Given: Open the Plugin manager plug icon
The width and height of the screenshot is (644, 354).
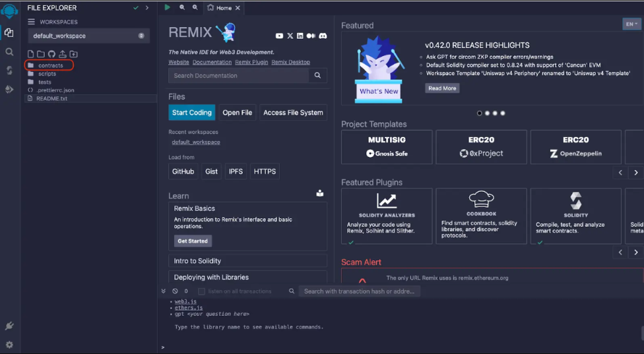Looking at the screenshot, I should (x=9, y=326).
